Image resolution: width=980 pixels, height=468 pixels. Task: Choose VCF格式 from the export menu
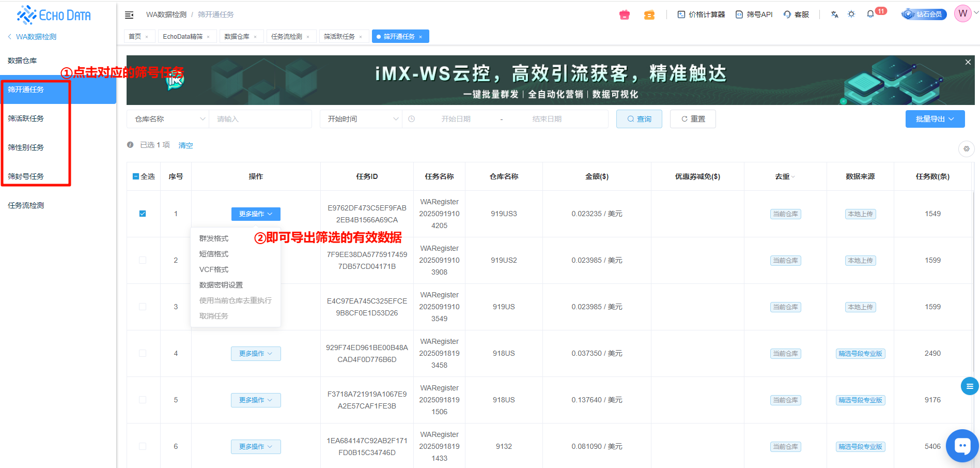(x=214, y=269)
